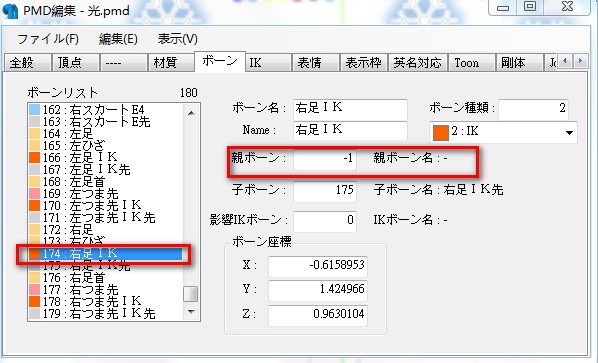The width and height of the screenshot is (598, 363).
Task: Select bone 172 : 右足
Action: click(x=105, y=230)
